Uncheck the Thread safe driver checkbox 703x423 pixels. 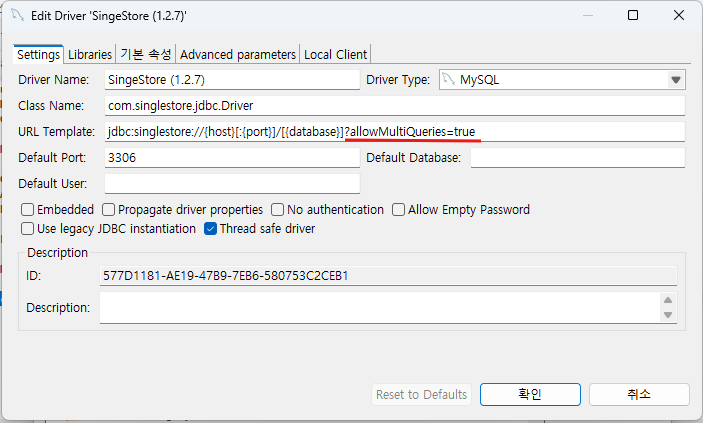210,229
